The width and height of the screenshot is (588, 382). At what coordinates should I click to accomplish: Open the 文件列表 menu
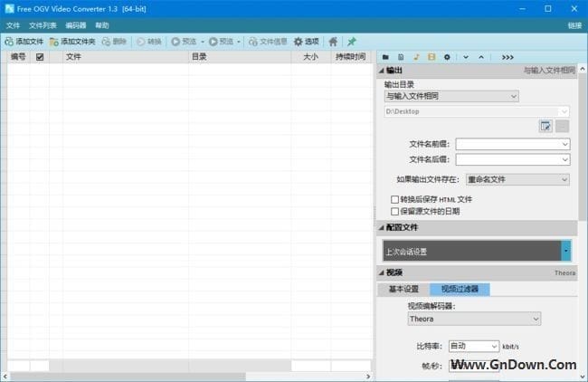(43, 25)
